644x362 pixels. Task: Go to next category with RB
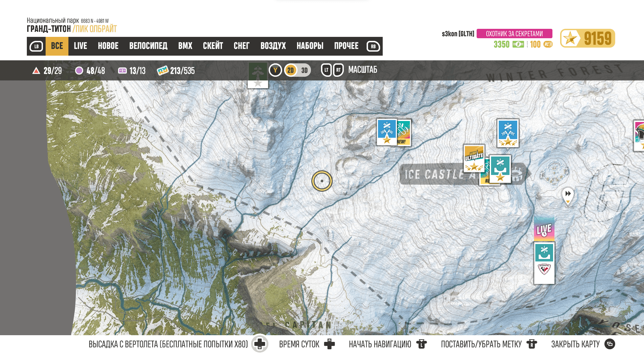[x=373, y=46]
